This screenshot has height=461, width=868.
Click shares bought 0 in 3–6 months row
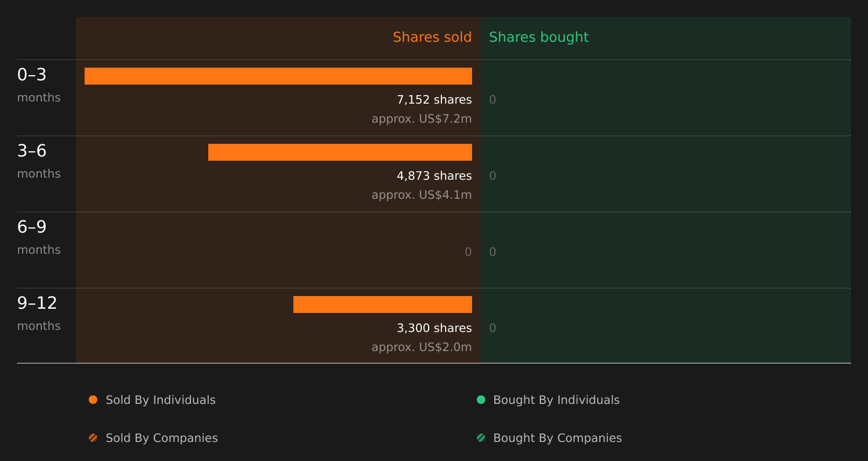coord(493,176)
